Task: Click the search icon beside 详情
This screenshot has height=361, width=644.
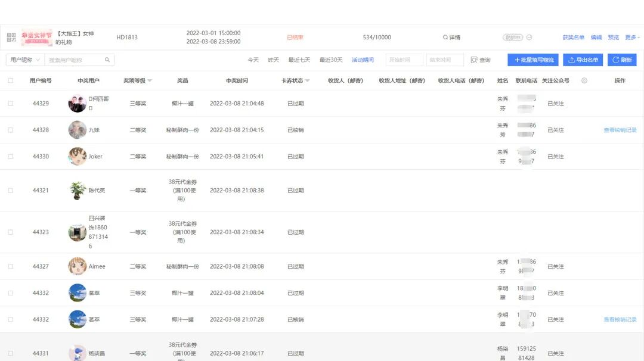Action: (x=444, y=37)
